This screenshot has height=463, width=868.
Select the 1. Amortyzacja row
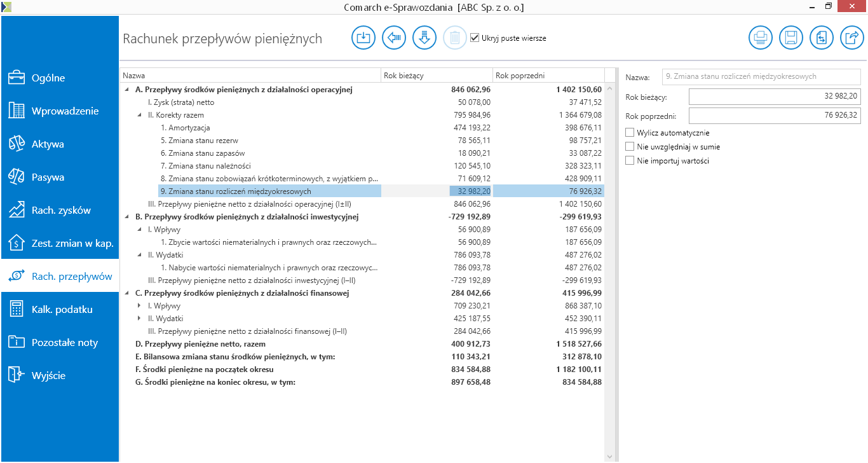pyautogui.click(x=362, y=128)
